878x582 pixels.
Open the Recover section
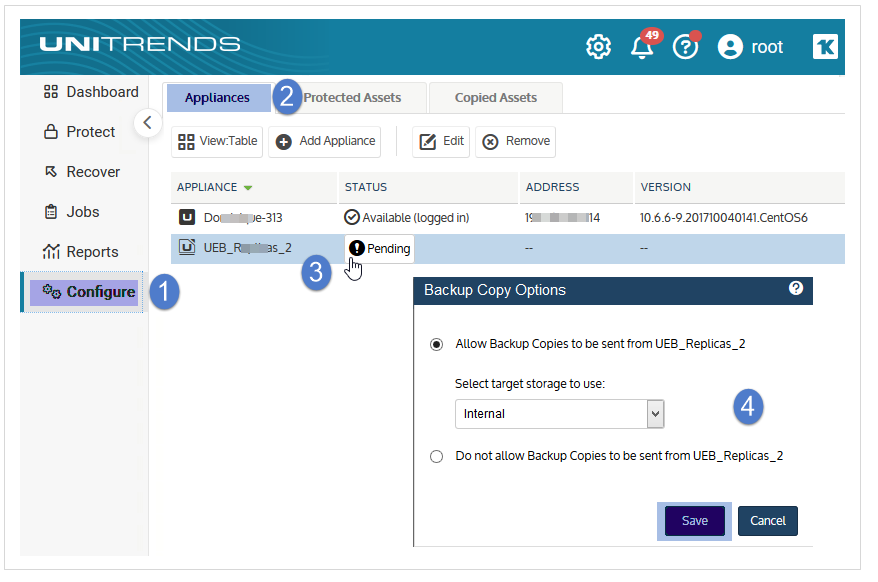tap(82, 171)
